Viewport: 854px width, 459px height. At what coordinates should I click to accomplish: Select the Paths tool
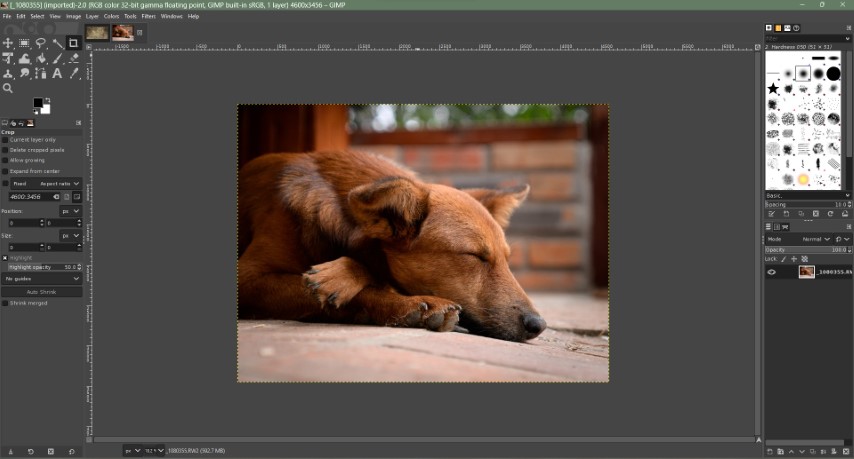[x=40, y=74]
